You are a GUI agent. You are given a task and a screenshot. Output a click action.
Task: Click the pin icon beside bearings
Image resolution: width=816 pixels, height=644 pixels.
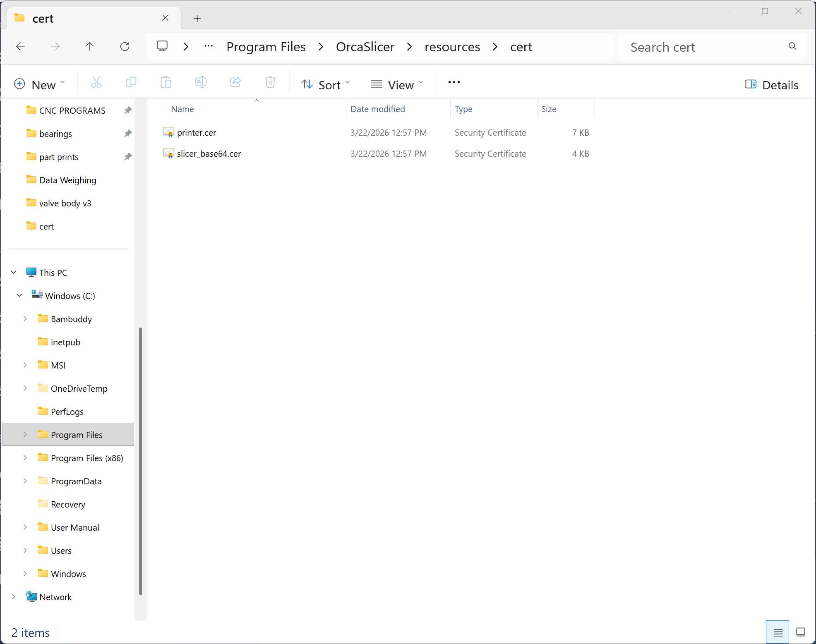(128, 134)
